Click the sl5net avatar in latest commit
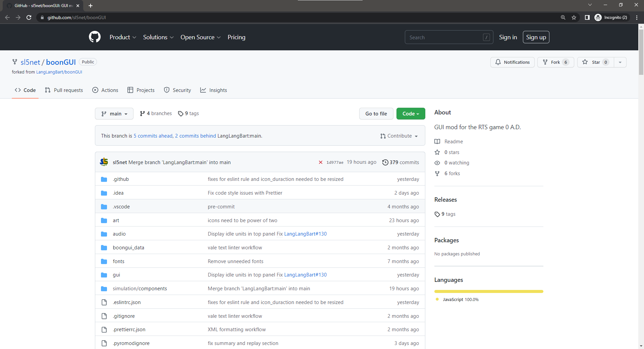This screenshot has width=644, height=349. (x=104, y=162)
